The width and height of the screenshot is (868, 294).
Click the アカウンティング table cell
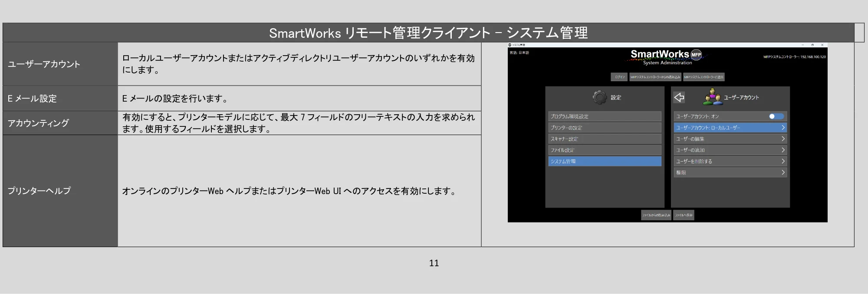pyautogui.click(x=60, y=123)
